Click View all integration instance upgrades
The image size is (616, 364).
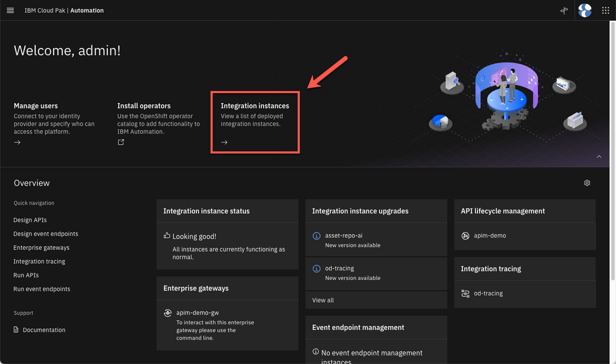tap(323, 300)
